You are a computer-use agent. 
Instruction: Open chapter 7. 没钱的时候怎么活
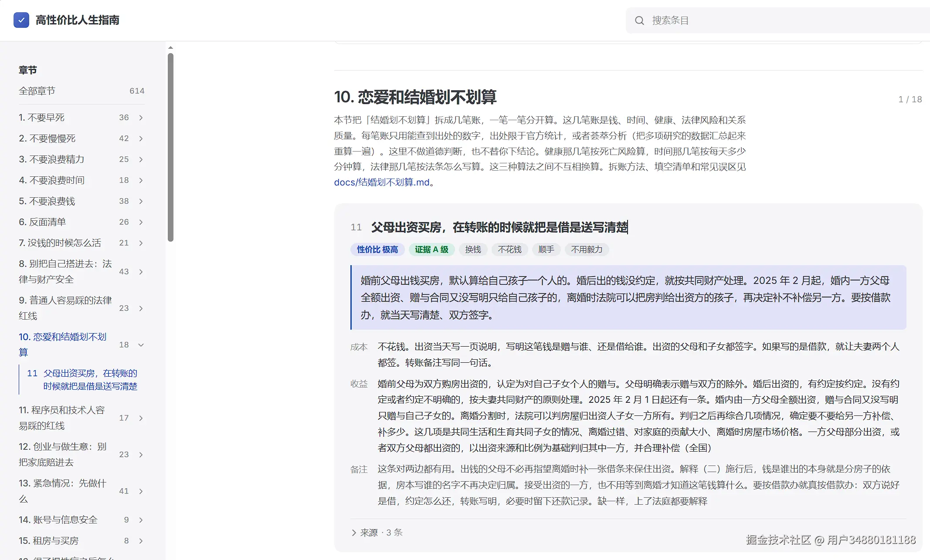(60, 243)
